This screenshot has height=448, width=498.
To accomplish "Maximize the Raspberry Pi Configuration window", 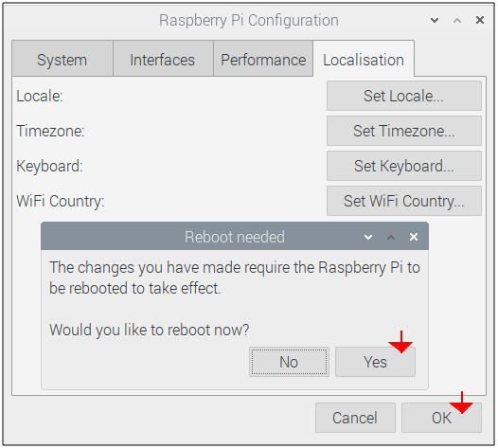I will click(457, 20).
